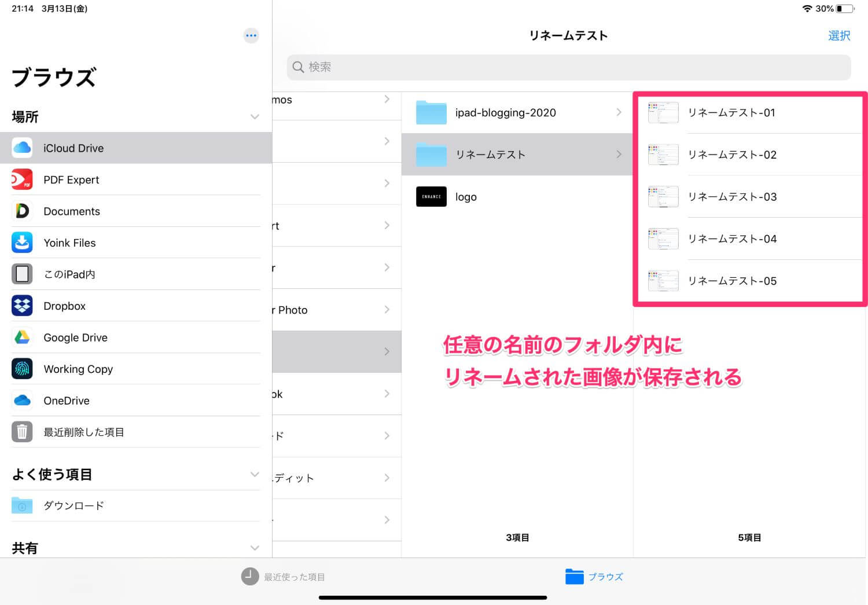This screenshot has width=868, height=605.
Task: Tap the search magnifier icon
Action: tap(298, 67)
